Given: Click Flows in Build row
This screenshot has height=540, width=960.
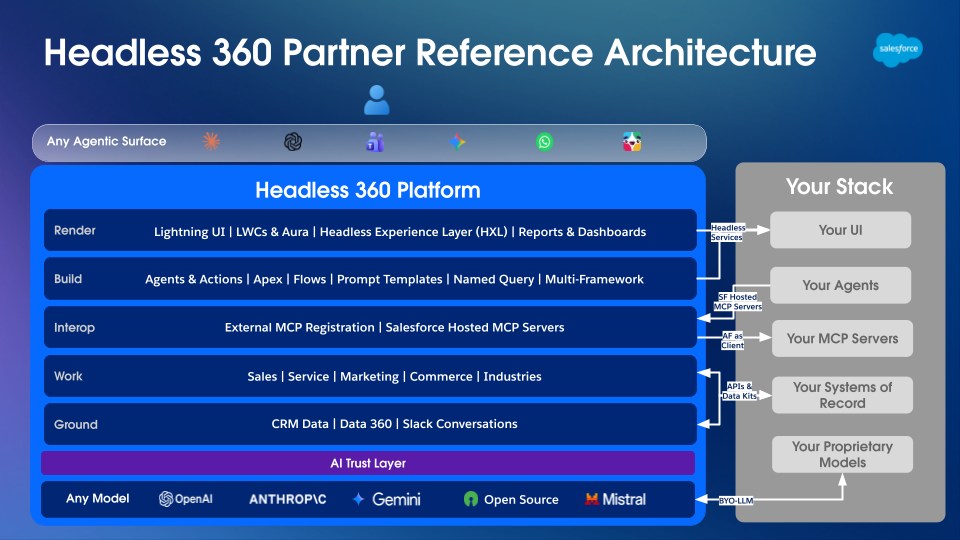Looking at the screenshot, I should (310, 279).
